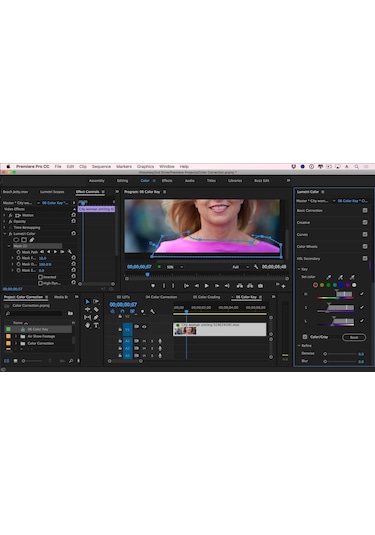Select the Pen tool in tools panel
Screen dimensions: 375x535
pos(96,318)
